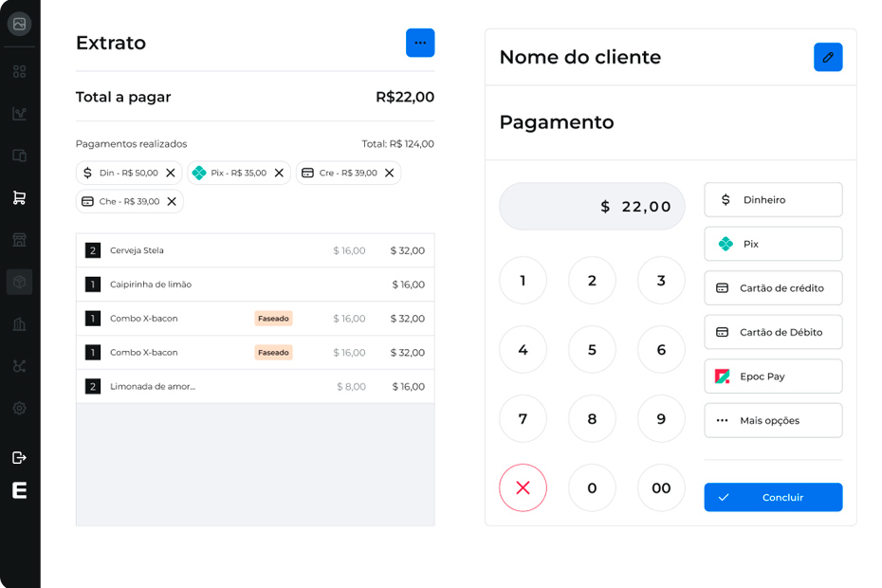Open Mais opções payment options

point(774,420)
